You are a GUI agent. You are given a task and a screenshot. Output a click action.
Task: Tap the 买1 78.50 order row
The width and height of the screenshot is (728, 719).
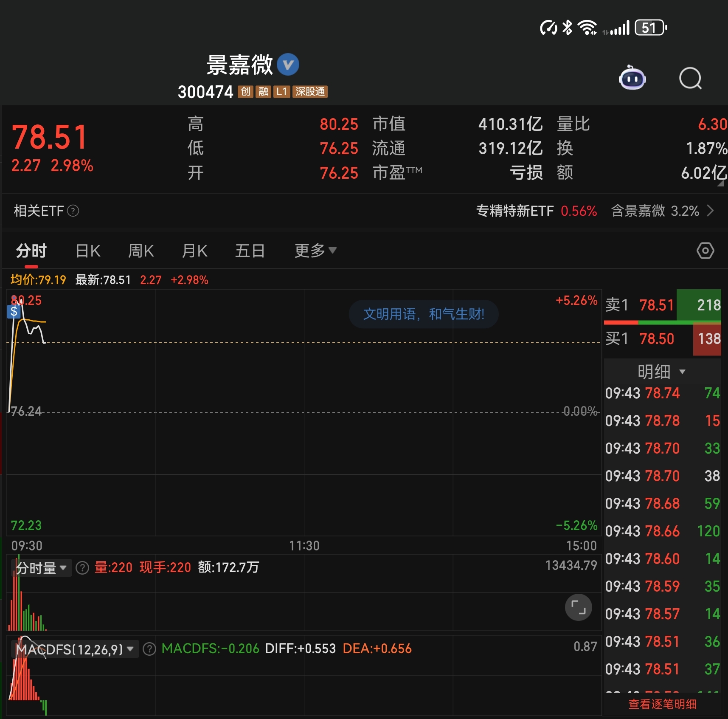point(662,339)
